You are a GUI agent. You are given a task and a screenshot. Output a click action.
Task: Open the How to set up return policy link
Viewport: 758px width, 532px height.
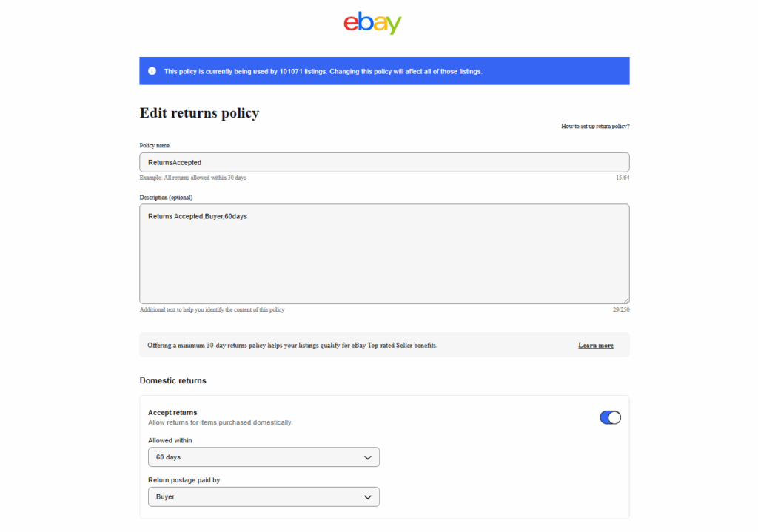(x=595, y=126)
